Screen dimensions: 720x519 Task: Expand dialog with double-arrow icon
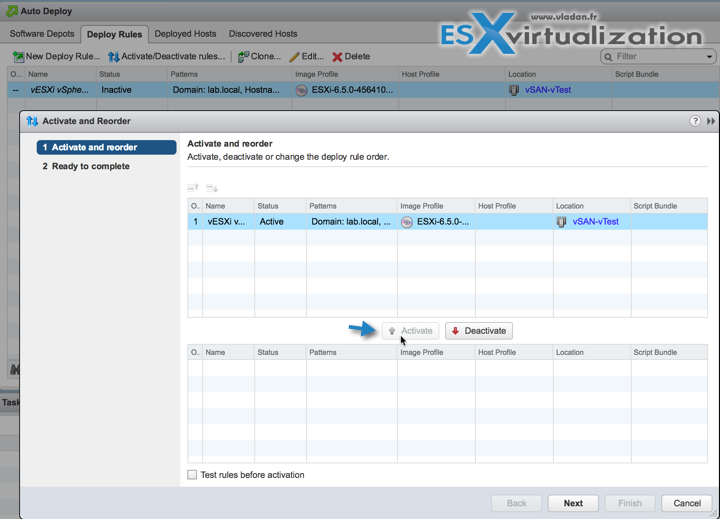pyautogui.click(x=711, y=121)
